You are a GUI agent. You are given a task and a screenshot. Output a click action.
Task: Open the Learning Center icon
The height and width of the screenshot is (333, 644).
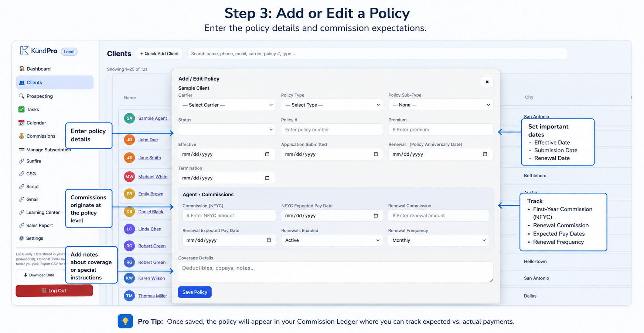click(22, 212)
